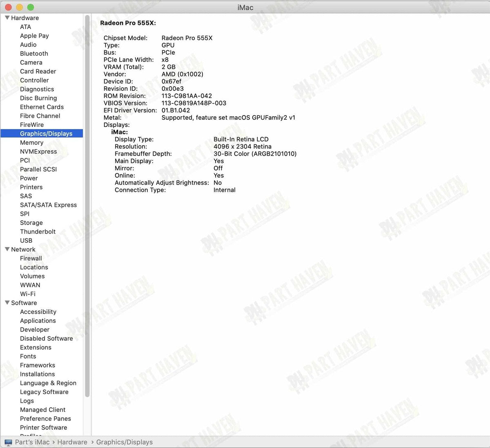Open the NVMExpress section

click(39, 152)
